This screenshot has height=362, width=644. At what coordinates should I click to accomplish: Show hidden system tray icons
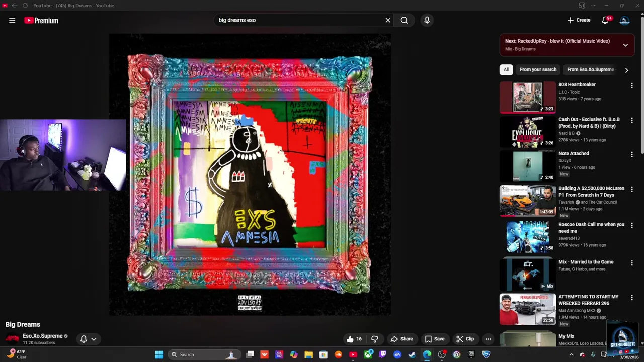pos(571,355)
